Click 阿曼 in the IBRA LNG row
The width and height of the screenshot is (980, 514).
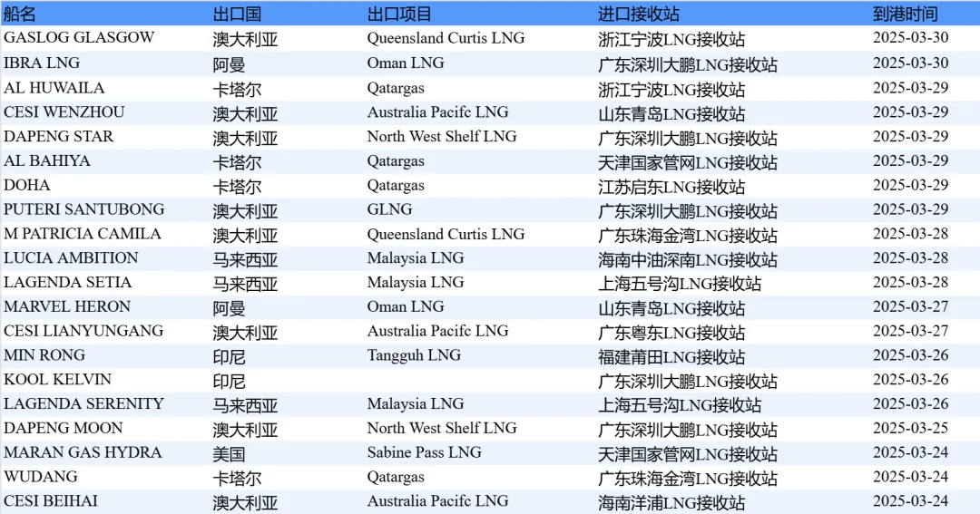coord(229,64)
